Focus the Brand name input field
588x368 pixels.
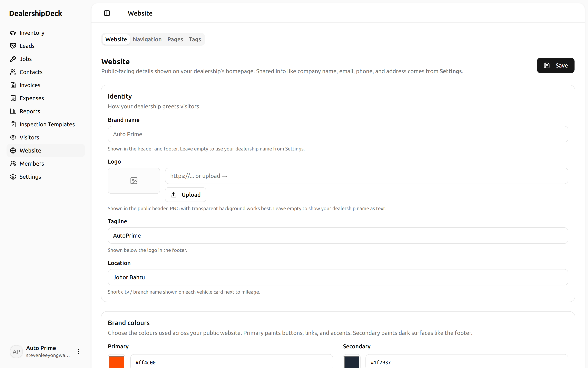(x=338, y=134)
